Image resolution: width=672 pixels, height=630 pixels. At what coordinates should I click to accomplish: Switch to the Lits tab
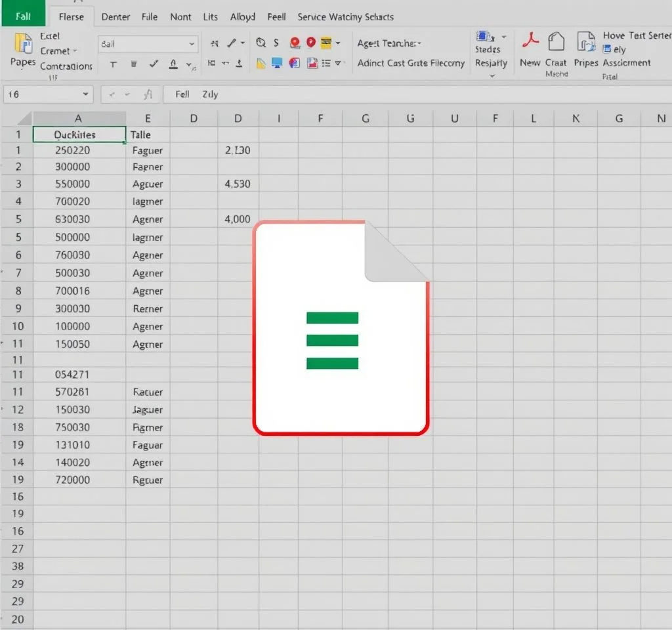tap(211, 16)
